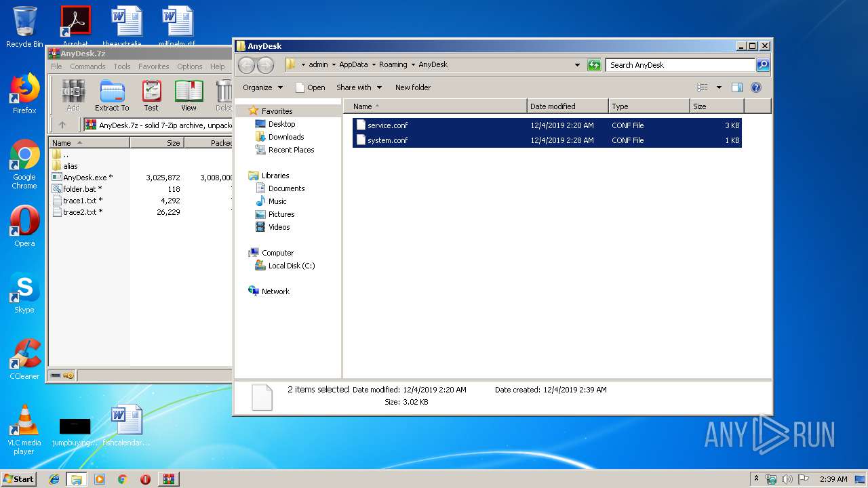This screenshot has height=488, width=868.
Task: Open Downloads in the navigation pane
Action: point(279,137)
